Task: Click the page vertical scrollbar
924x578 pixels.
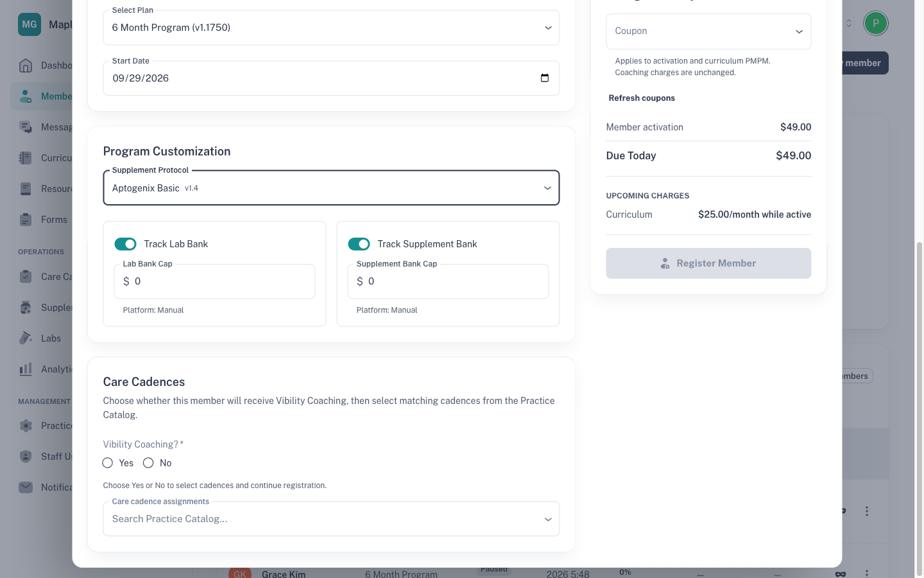Action: (x=919, y=408)
